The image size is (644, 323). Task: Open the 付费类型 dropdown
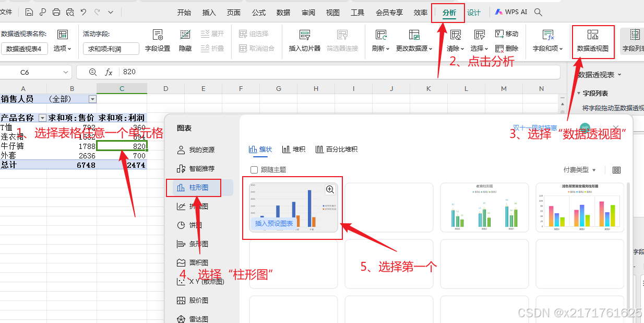tap(580, 170)
